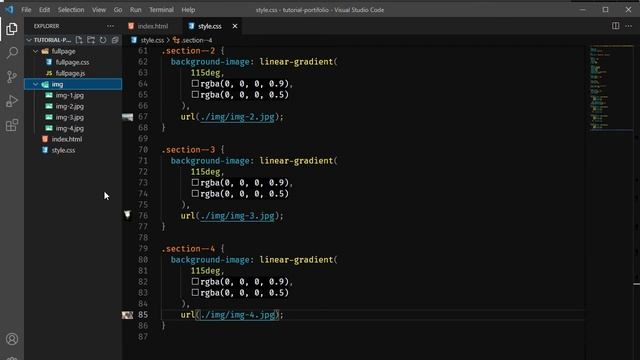
Task: Click .section--4 in the breadcrumb
Action: pyautogui.click(x=196, y=40)
